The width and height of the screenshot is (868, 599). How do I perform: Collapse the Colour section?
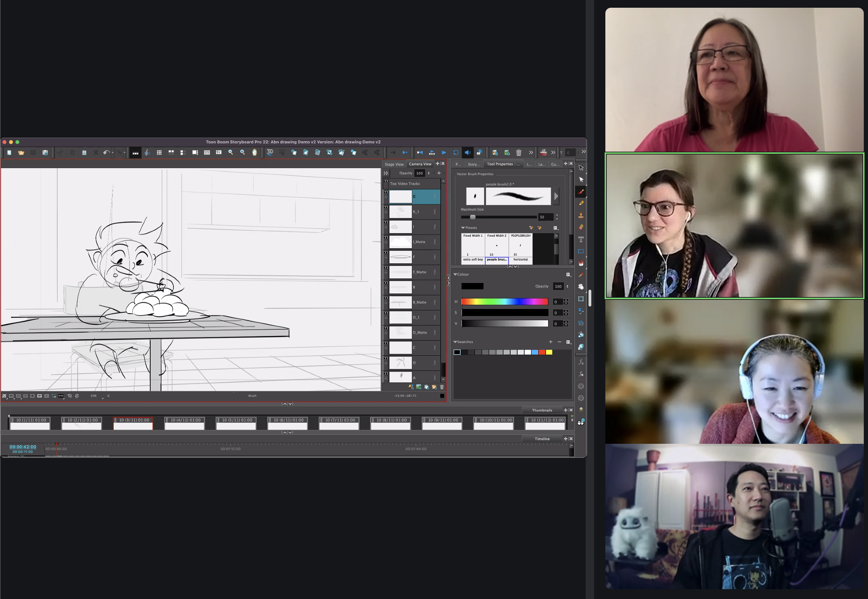tap(455, 274)
